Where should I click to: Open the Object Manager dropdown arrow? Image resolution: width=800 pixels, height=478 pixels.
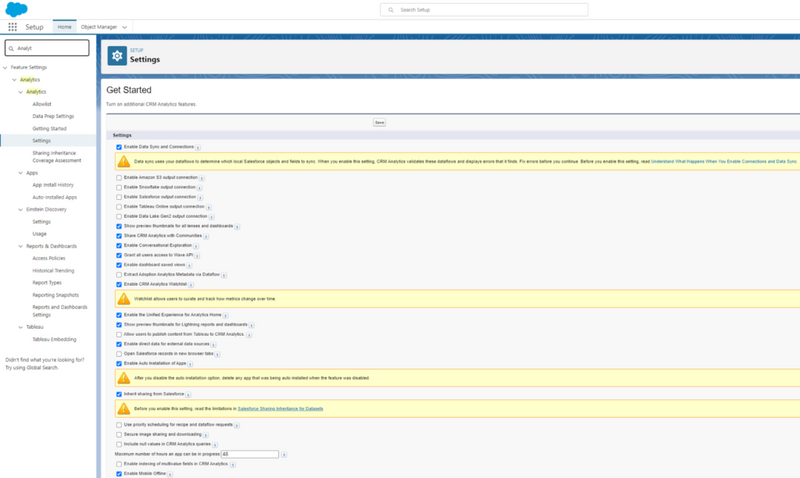pos(124,27)
